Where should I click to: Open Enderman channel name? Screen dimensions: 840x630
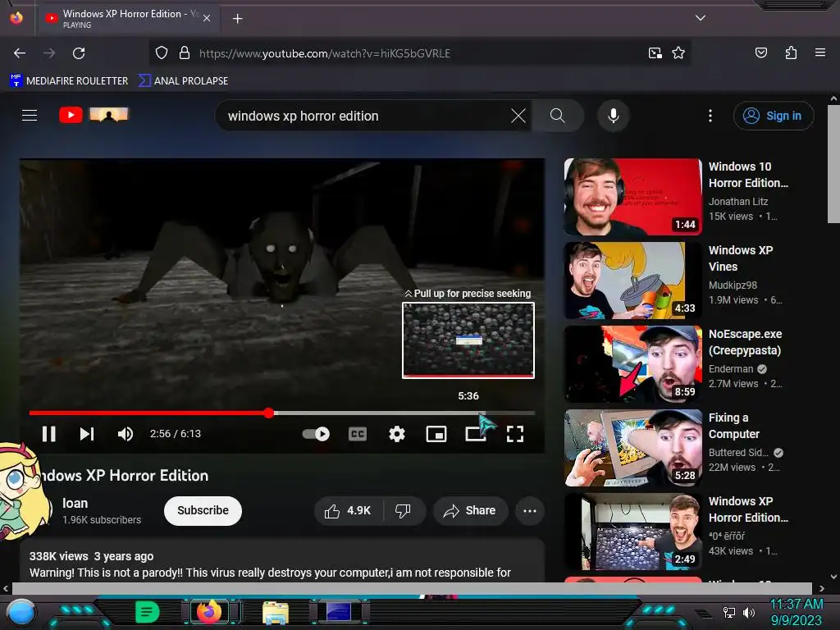click(731, 368)
